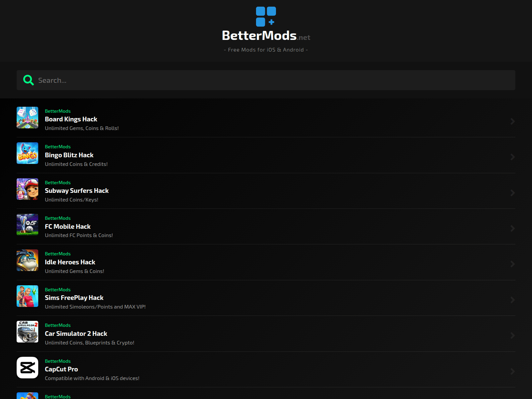Open the FC Mobile Hack link
532x399 pixels.
67,226
